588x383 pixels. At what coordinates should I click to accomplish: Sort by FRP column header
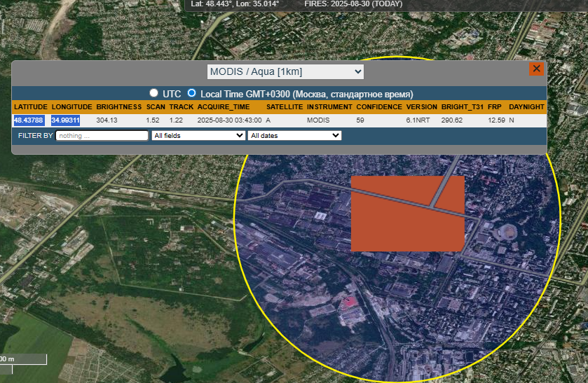point(495,107)
